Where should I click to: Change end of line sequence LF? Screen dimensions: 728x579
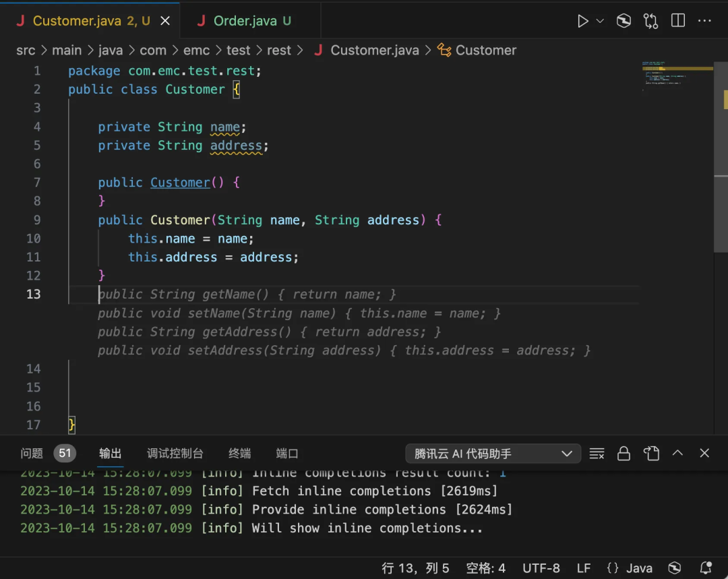point(584,568)
